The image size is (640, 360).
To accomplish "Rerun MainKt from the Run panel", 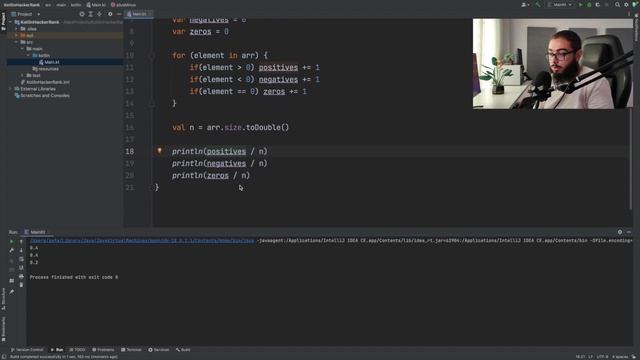I will pyautogui.click(x=11, y=242).
